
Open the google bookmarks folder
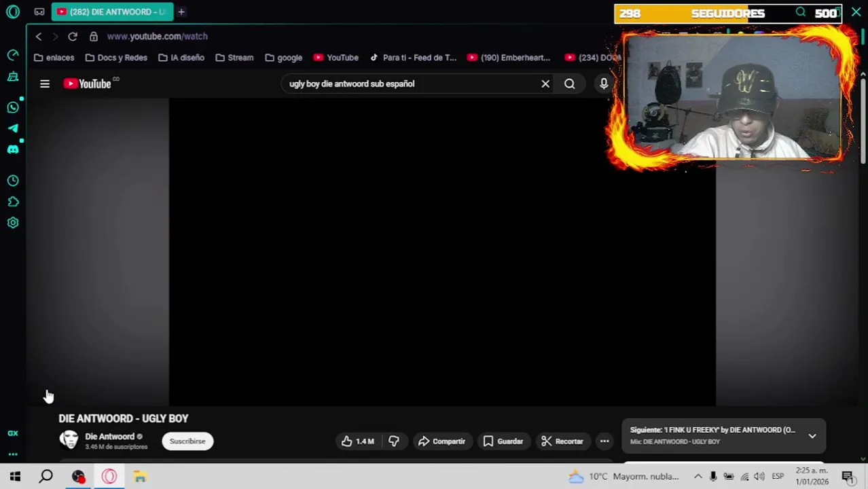pos(284,58)
